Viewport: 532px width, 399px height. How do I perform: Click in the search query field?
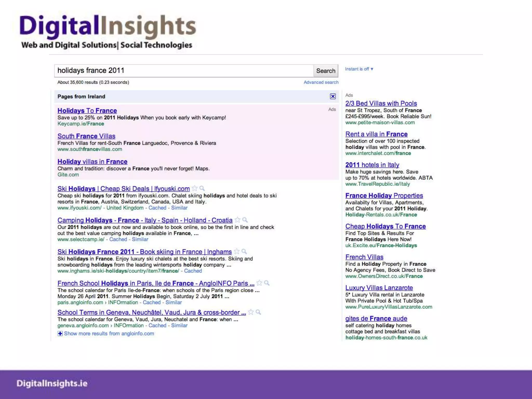point(184,71)
